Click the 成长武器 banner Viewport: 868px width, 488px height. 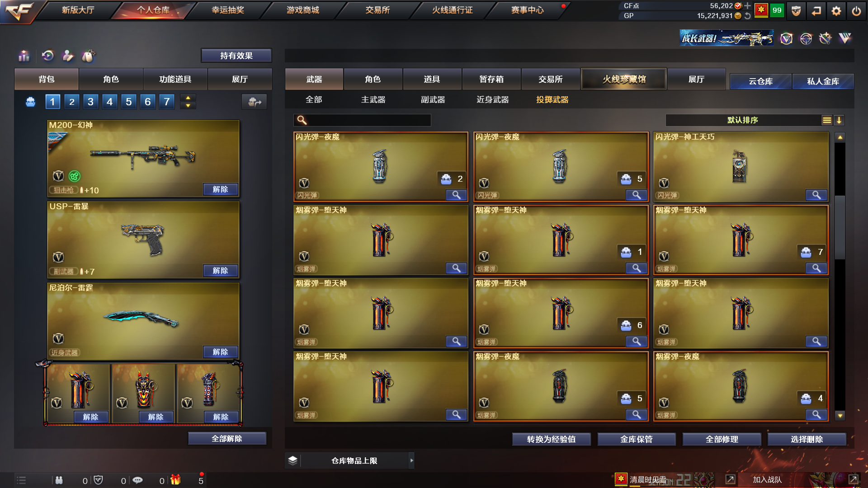726,38
